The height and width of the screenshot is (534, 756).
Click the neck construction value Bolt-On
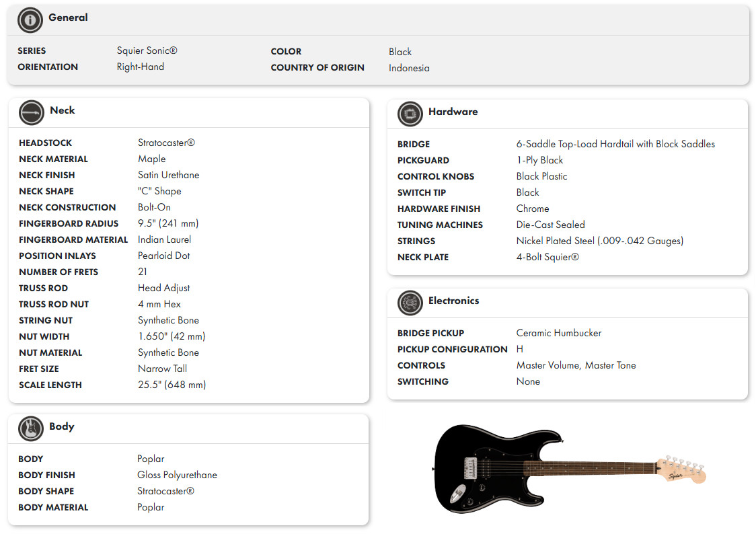coord(154,207)
